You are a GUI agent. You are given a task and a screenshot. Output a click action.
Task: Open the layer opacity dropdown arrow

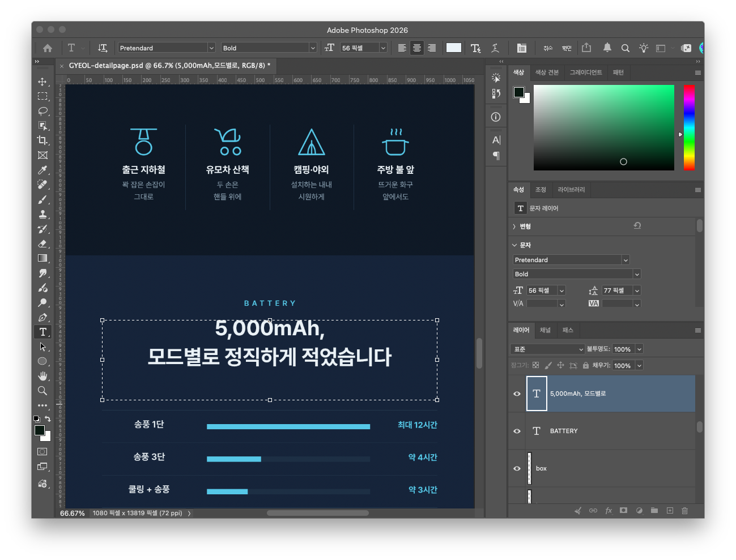(x=639, y=349)
